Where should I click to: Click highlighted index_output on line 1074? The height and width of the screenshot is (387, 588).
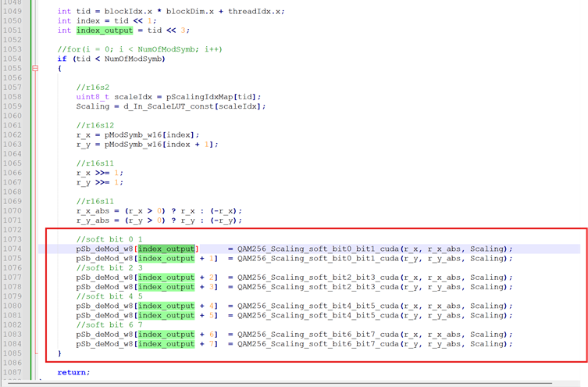[x=166, y=249]
